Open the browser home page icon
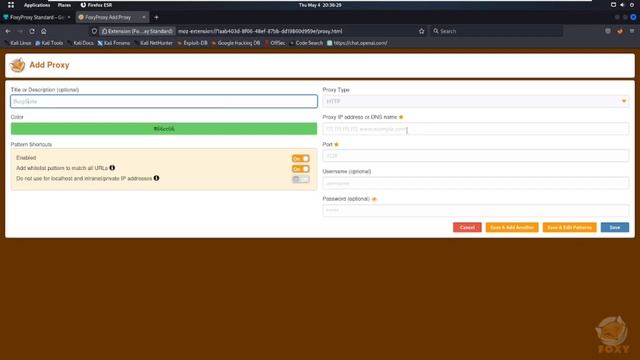 [44, 31]
